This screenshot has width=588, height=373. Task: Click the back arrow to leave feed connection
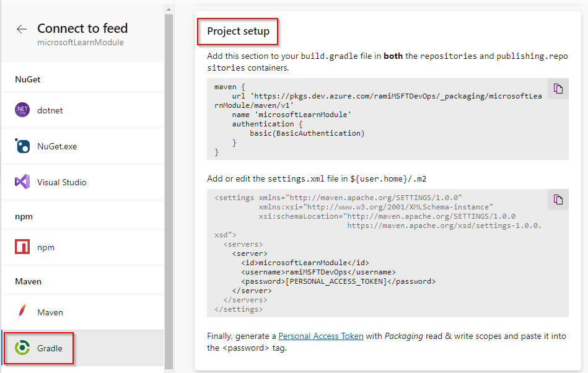click(22, 29)
